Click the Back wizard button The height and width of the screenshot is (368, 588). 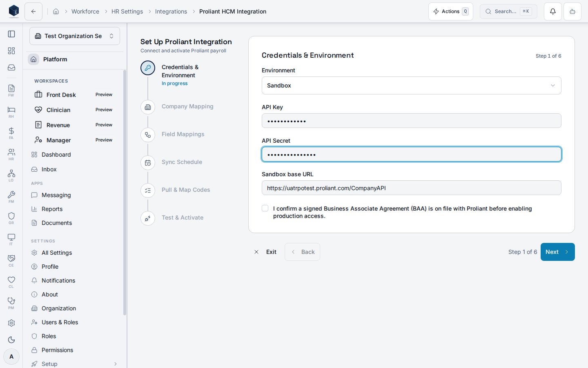pyautogui.click(x=302, y=252)
